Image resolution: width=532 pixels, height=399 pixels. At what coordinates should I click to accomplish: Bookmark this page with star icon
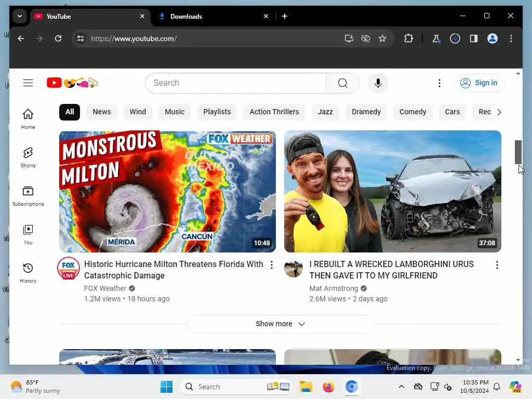tap(382, 38)
